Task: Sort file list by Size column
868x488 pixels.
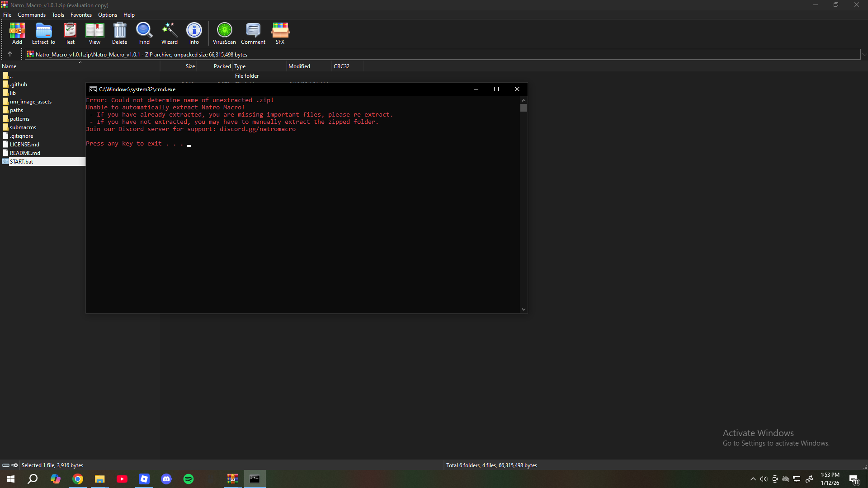Action: [190, 66]
